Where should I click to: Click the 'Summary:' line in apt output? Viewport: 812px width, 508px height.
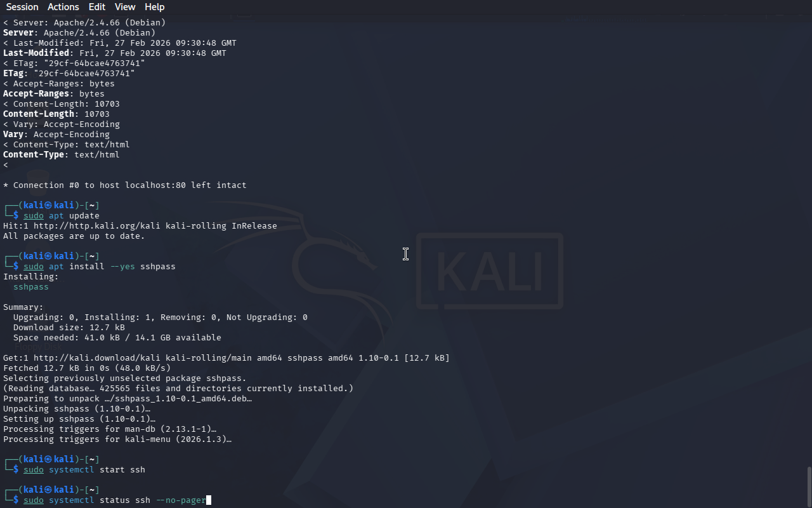pos(23,307)
